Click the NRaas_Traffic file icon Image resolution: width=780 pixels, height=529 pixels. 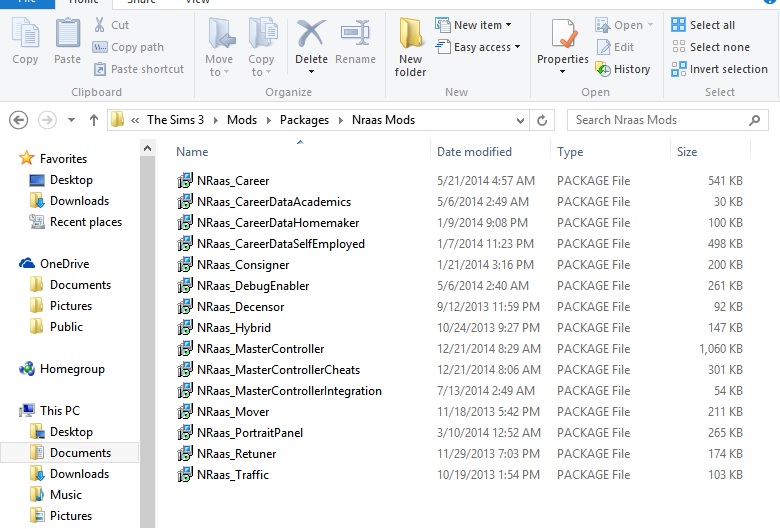point(185,475)
